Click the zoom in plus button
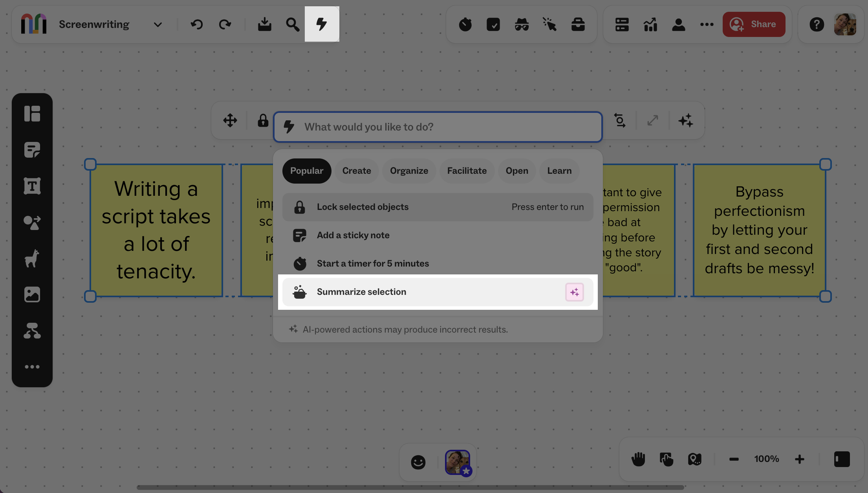Viewport: 868px width, 493px height. click(x=799, y=459)
